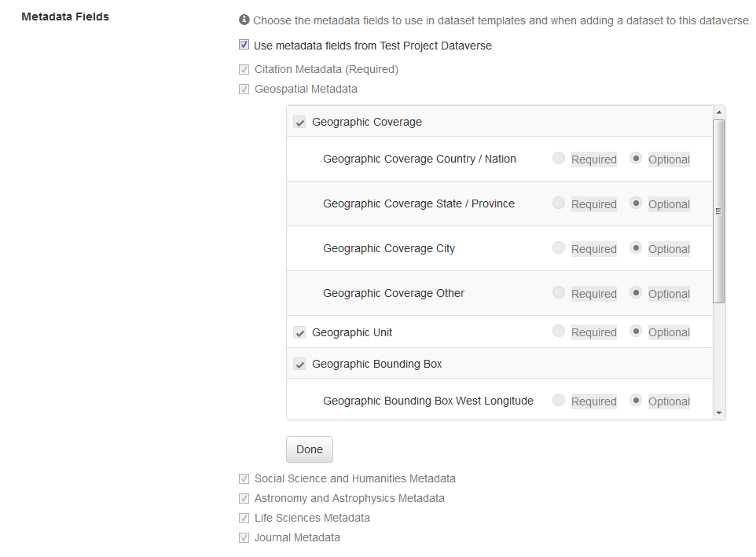Toggle Geographic Unit checkbox
Viewport: 756px width, 557px height.
coord(299,332)
